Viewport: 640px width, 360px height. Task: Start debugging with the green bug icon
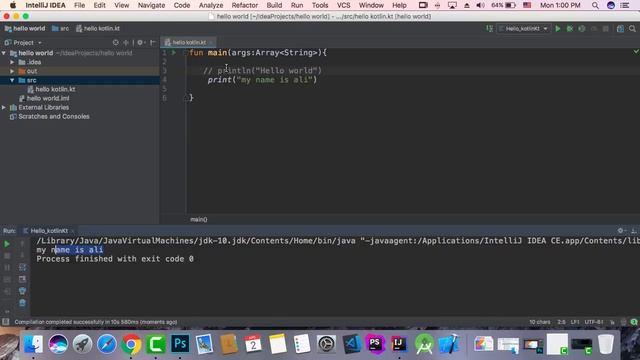570,29
